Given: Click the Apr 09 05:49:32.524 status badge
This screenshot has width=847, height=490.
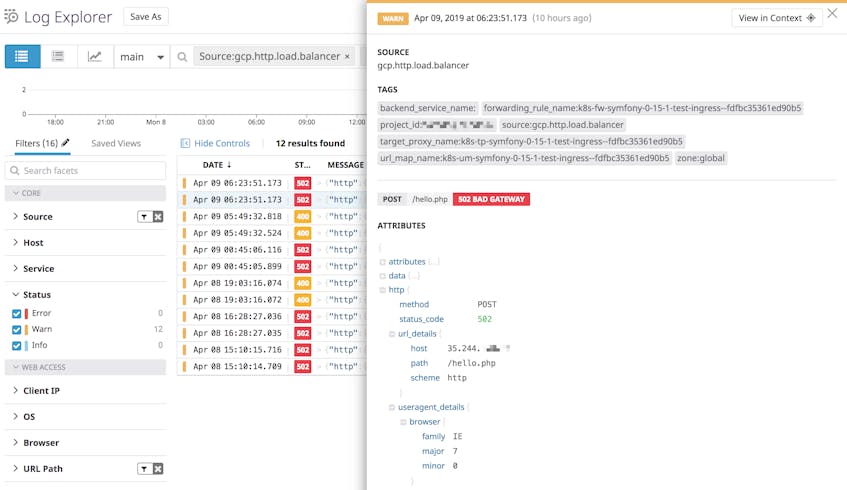Looking at the screenshot, I should (302, 233).
